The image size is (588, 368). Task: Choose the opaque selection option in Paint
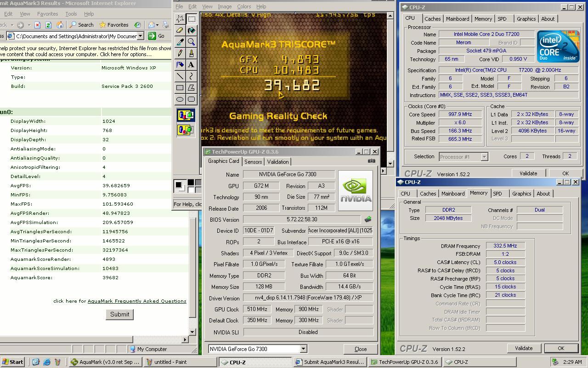pos(186,115)
